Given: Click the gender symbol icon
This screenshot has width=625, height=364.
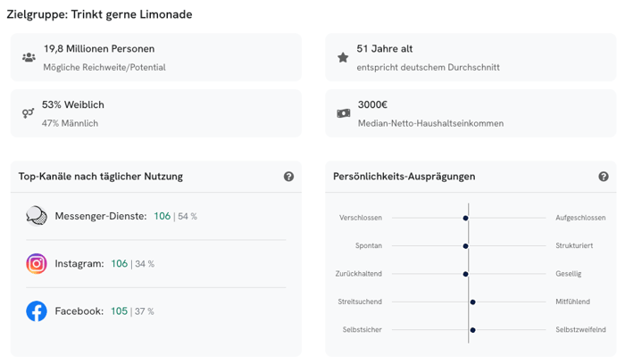Looking at the screenshot, I should [28, 113].
